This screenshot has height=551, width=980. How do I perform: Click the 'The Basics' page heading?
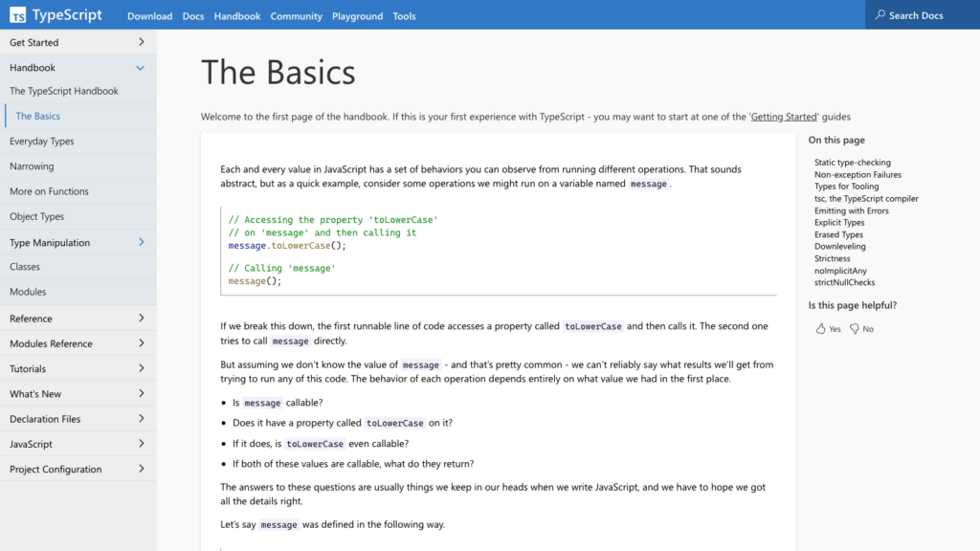[x=278, y=72]
